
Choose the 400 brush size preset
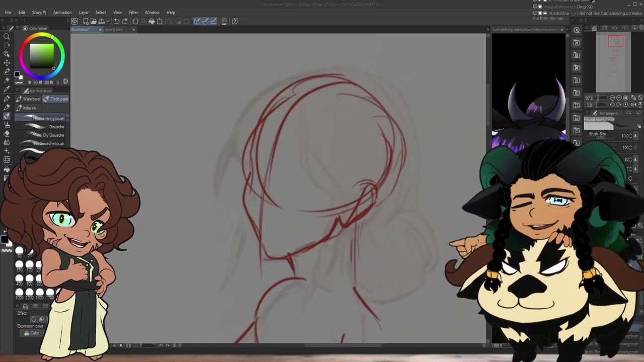click(x=20, y=279)
